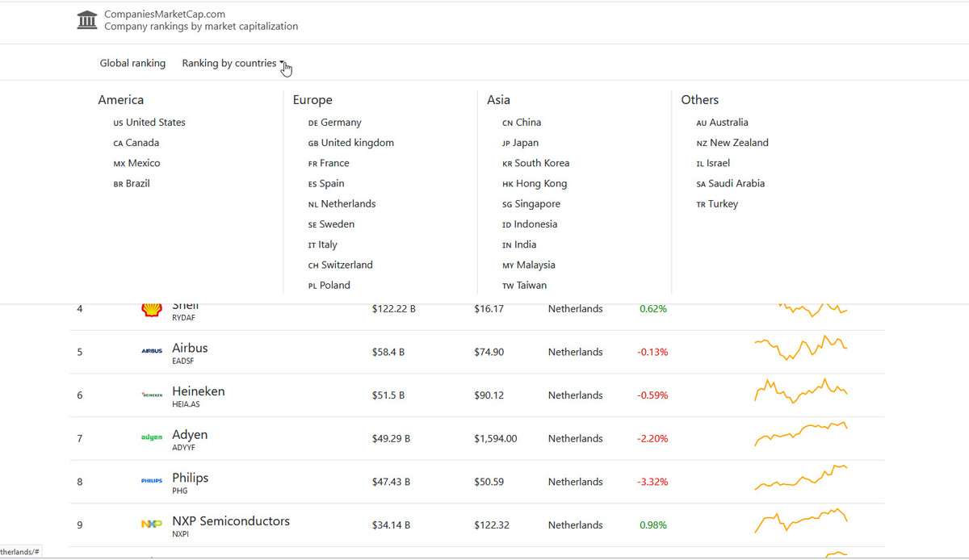Select Poland from the country list
This screenshot has height=560, width=969.
(x=329, y=285)
